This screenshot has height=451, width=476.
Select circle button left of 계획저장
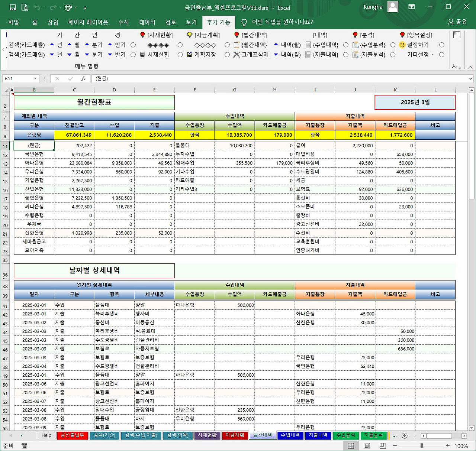(x=180, y=55)
